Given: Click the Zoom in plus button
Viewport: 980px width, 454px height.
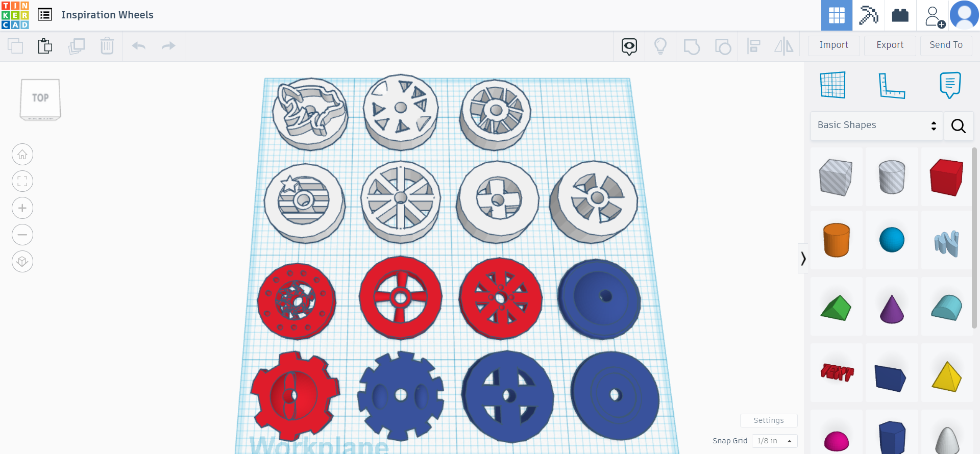Looking at the screenshot, I should tap(22, 208).
